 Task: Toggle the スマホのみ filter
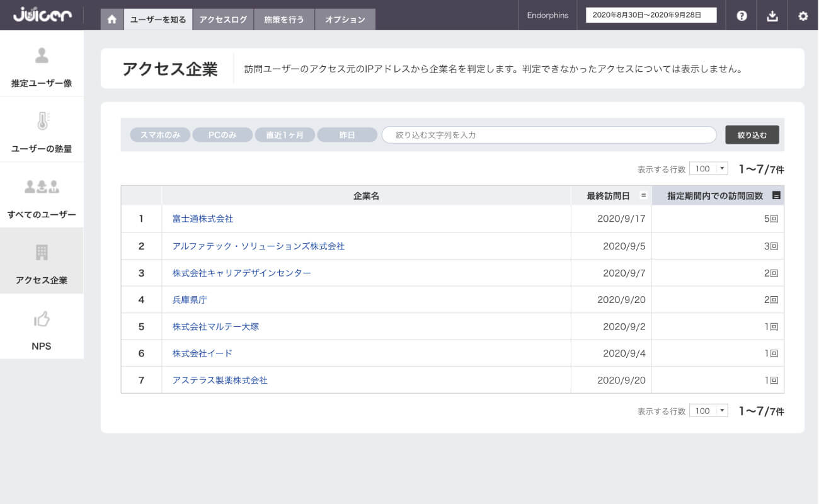coord(160,135)
